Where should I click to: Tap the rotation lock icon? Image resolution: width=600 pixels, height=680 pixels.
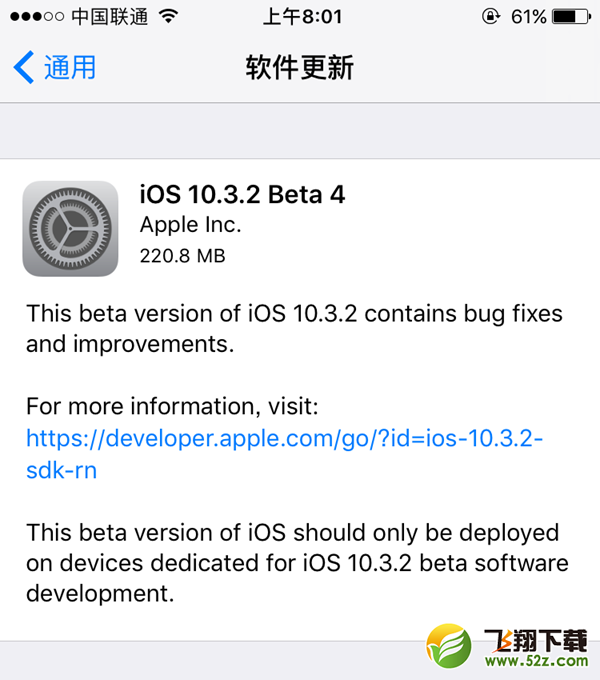coord(491,16)
